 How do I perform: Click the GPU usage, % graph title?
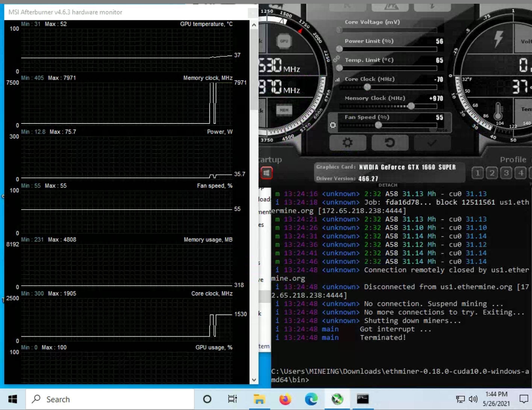214,348
